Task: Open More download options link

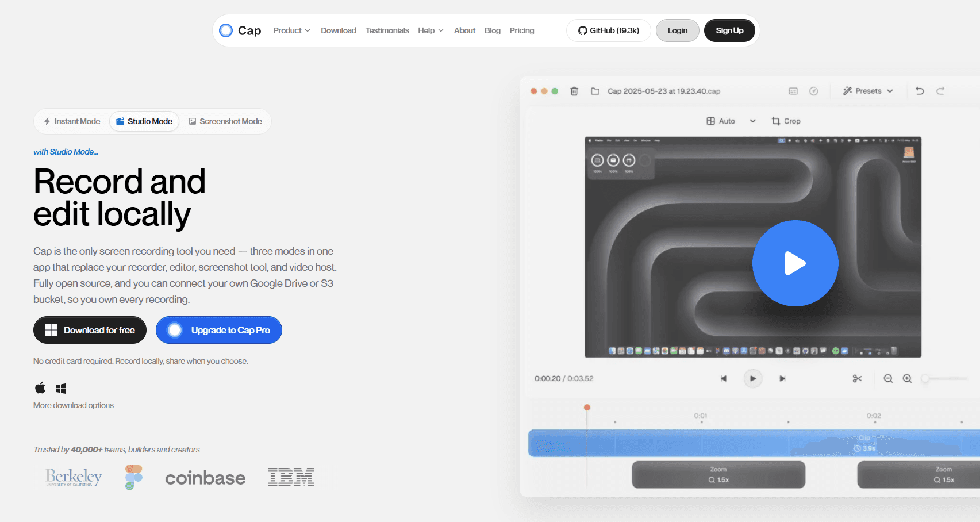Action: pyautogui.click(x=74, y=405)
